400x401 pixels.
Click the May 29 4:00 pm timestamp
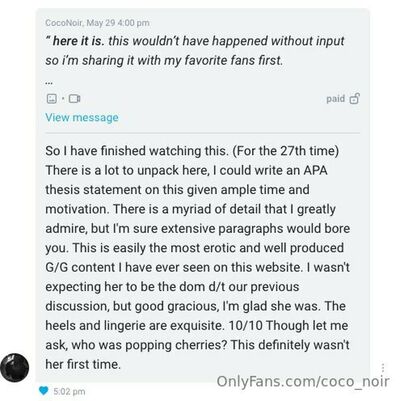coord(118,23)
